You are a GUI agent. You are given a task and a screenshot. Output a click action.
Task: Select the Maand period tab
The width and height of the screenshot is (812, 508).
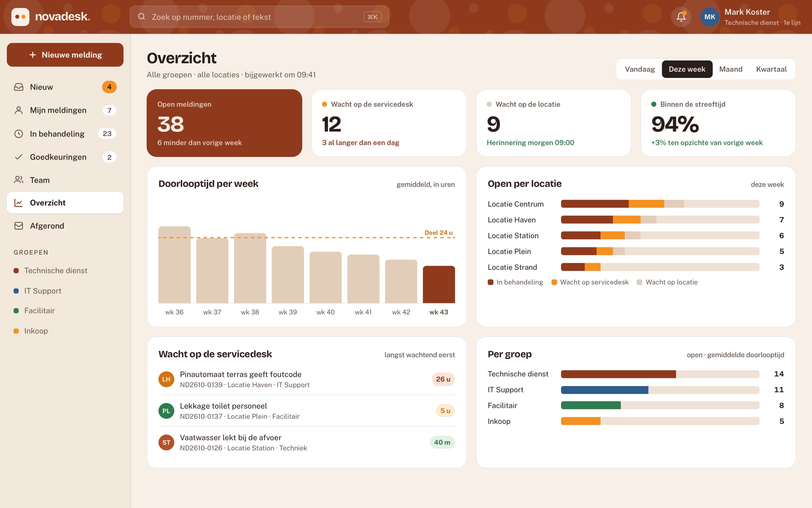click(730, 69)
